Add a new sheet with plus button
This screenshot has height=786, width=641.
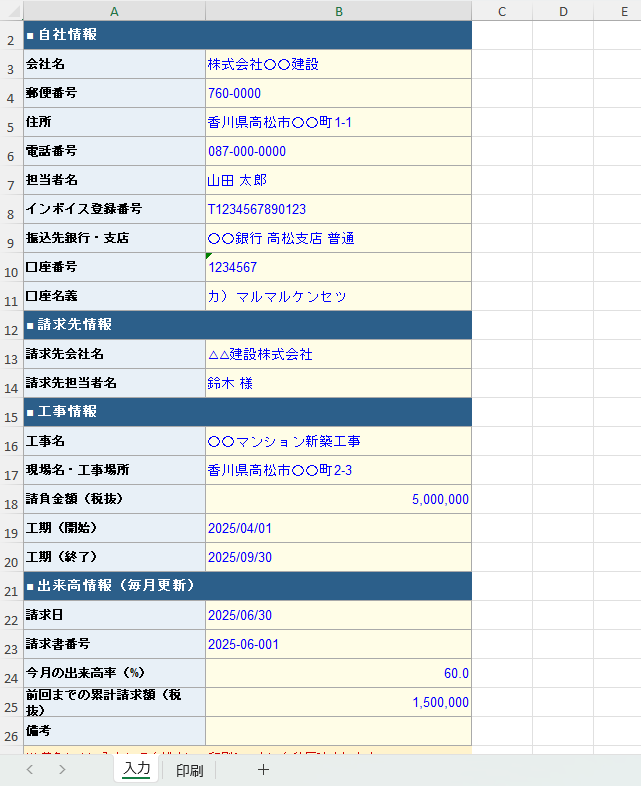[263, 770]
